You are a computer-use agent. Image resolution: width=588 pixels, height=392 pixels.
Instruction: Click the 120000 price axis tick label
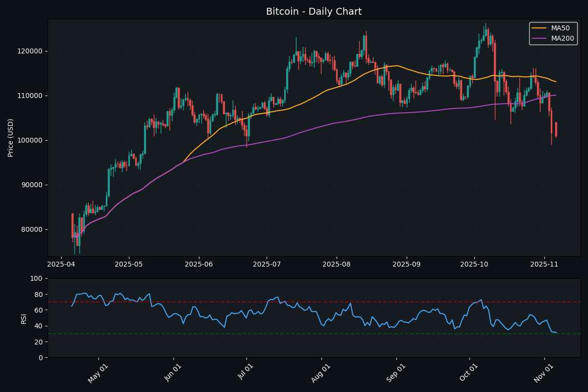(x=31, y=50)
